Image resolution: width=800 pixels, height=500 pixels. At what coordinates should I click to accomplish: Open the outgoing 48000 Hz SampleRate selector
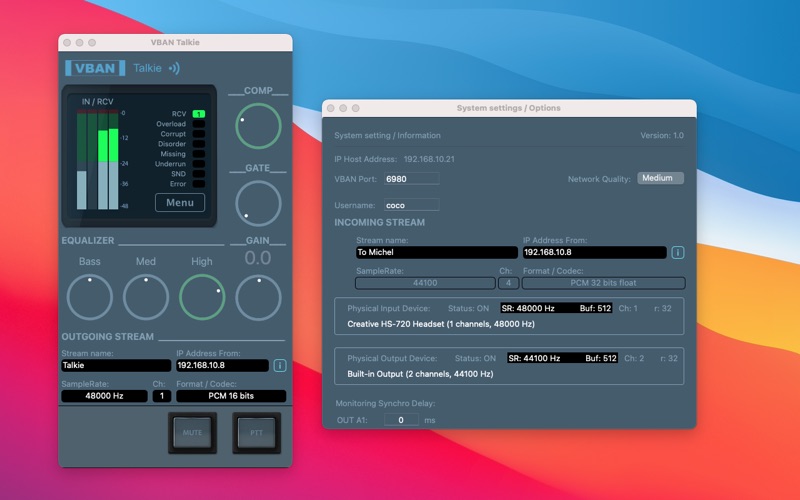[105, 396]
